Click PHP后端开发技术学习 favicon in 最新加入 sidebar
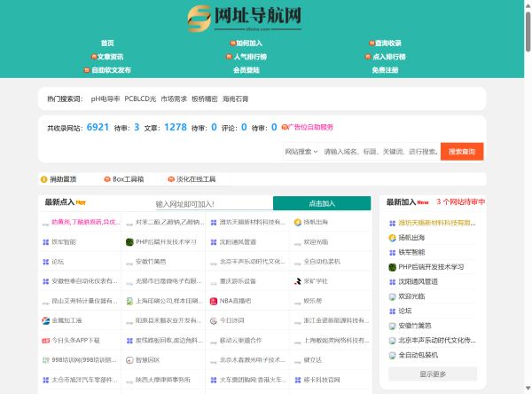This screenshot has height=394, width=532. click(x=392, y=267)
